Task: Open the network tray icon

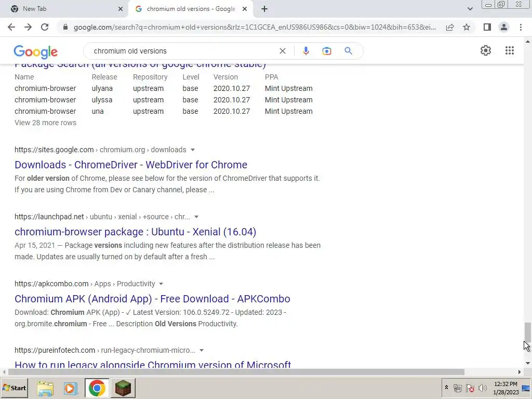Action: (x=458, y=388)
